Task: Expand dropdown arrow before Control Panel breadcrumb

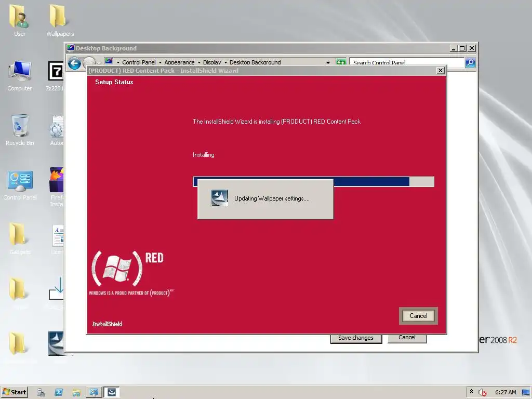Action: (x=118, y=62)
